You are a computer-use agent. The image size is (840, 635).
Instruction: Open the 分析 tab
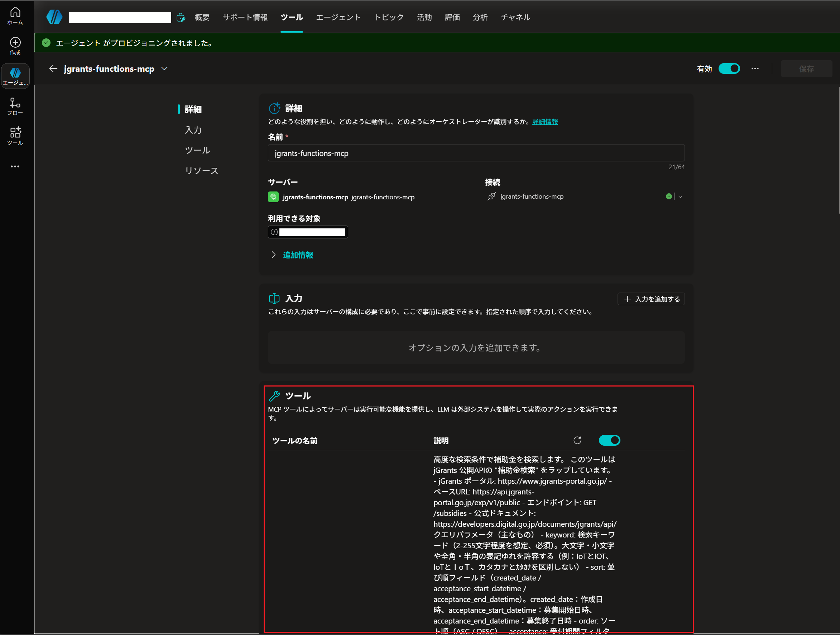pyautogui.click(x=480, y=17)
